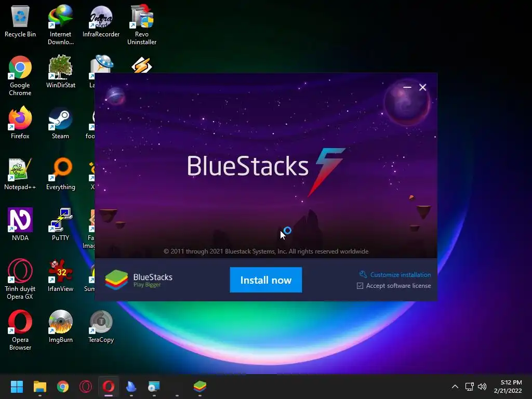
Task: Open Opera GX from the taskbar
Action: click(86, 387)
